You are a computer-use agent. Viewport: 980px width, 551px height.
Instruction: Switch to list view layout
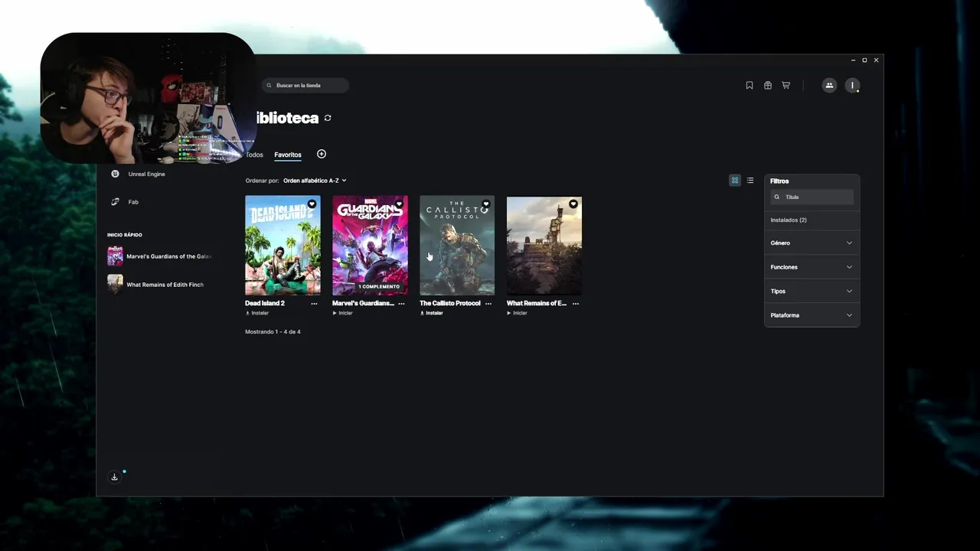click(750, 181)
